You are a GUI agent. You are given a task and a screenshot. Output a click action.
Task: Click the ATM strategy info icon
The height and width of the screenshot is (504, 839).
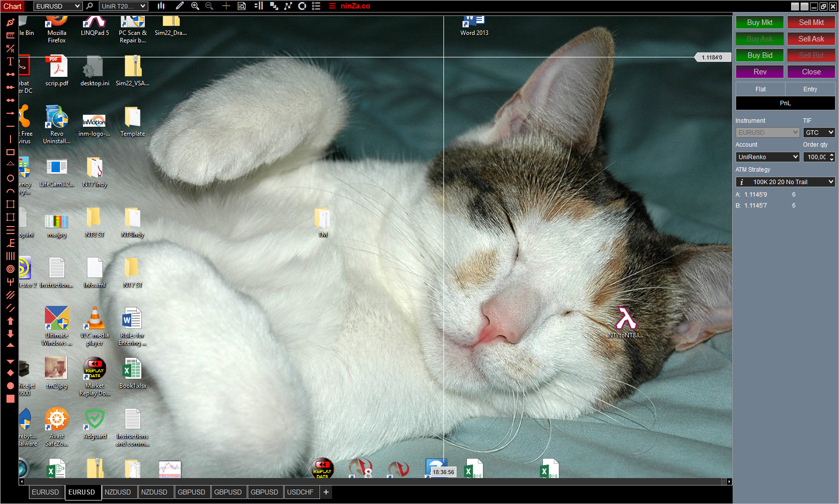click(x=742, y=182)
